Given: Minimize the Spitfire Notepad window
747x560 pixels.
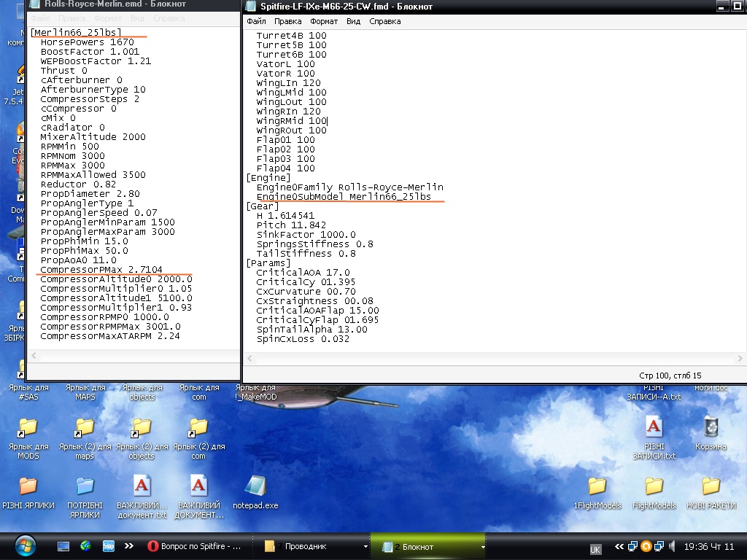Looking at the screenshot, I should [723, 6].
